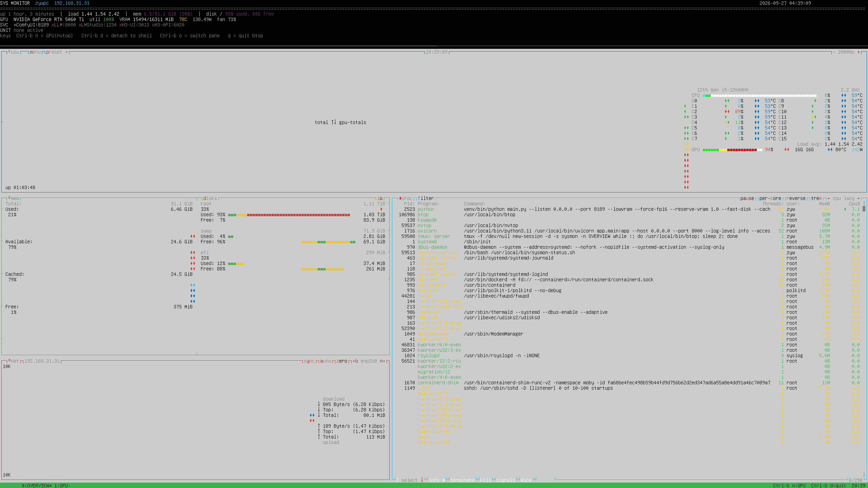Click terminate in the process action bar
868x488 pixels.
point(462,480)
